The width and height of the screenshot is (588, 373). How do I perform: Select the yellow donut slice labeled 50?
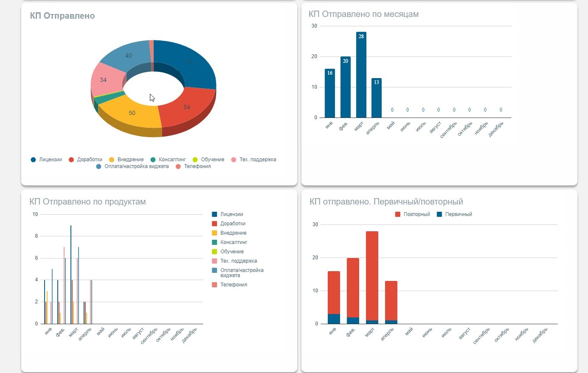coord(132,113)
